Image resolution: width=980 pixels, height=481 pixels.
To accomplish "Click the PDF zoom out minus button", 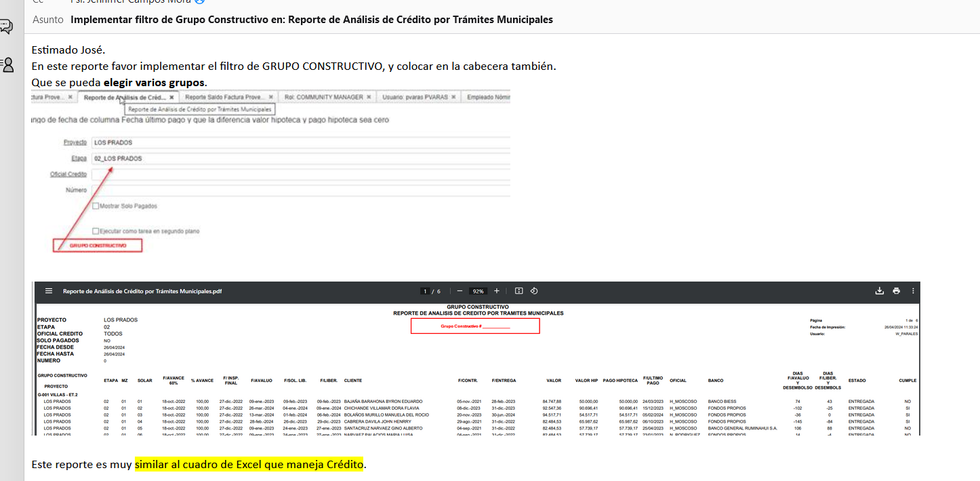I will pyautogui.click(x=460, y=291).
